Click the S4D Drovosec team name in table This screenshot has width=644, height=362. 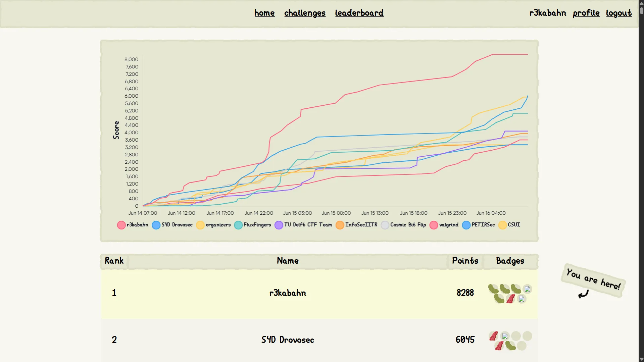pyautogui.click(x=288, y=340)
